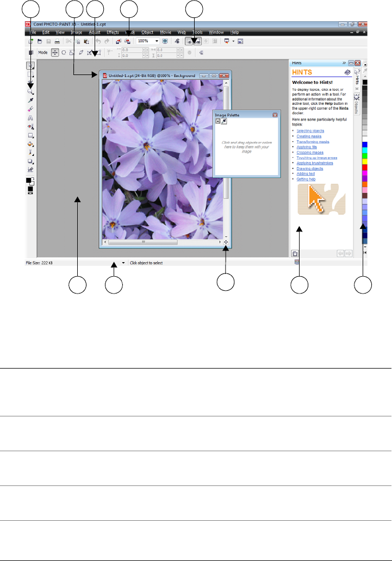Click the Undo arrow icon
This screenshot has height=561, width=392.
(98, 41)
